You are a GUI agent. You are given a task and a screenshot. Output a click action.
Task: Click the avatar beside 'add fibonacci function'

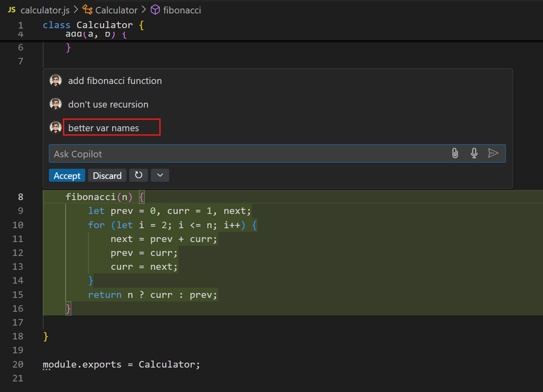point(55,80)
